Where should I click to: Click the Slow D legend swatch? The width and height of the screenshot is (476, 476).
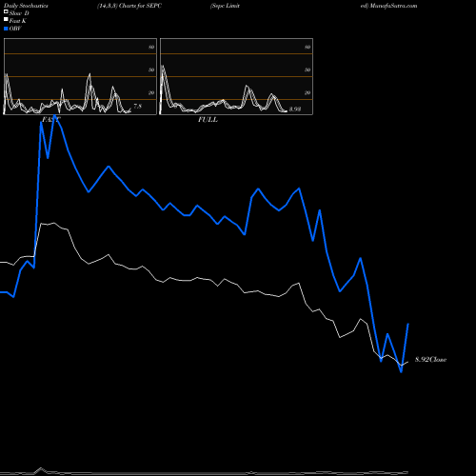(x=6, y=11)
